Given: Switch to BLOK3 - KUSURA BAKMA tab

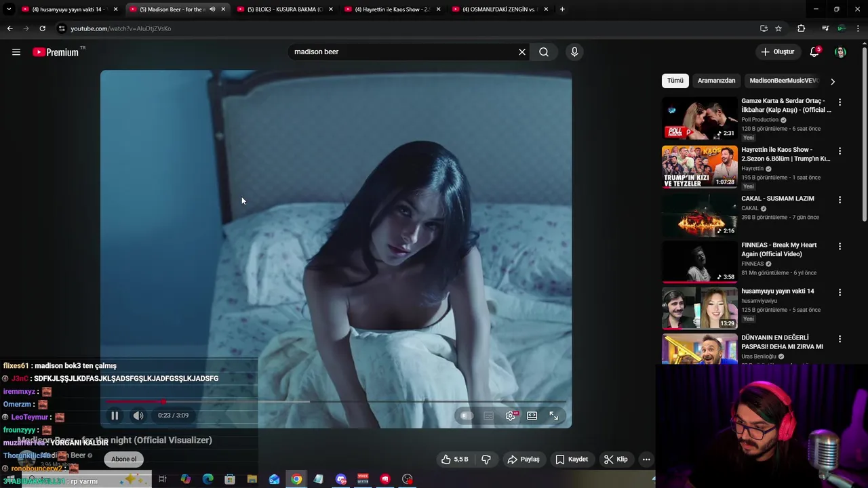Looking at the screenshot, I should [285, 9].
